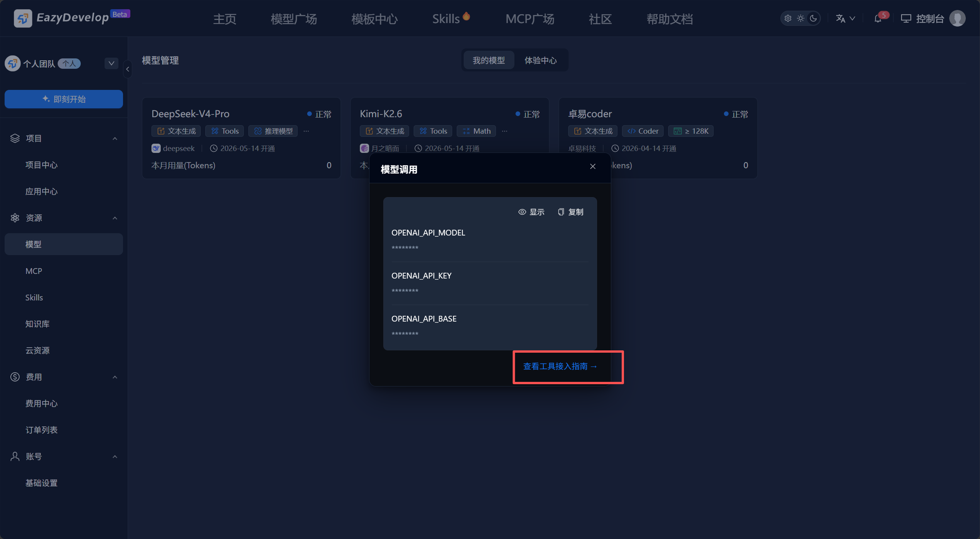Click the Math tag on Kimi-K2.6
The width and height of the screenshot is (980, 539).
(476, 131)
